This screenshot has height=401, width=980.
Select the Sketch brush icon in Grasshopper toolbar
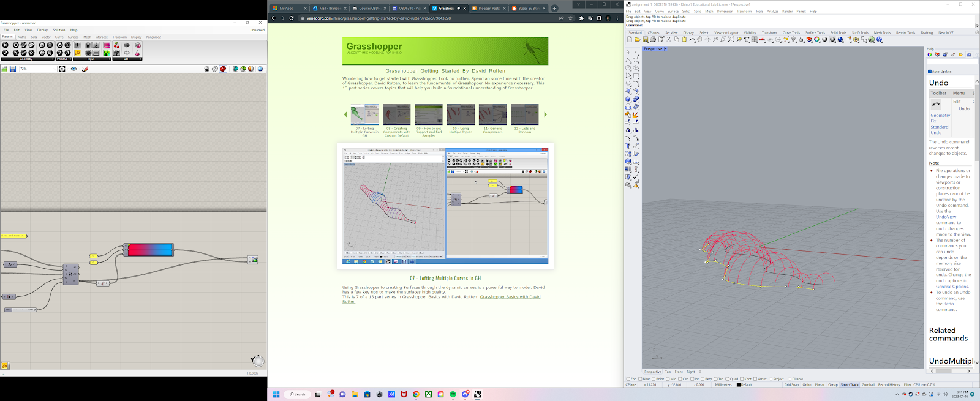[x=85, y=69]
